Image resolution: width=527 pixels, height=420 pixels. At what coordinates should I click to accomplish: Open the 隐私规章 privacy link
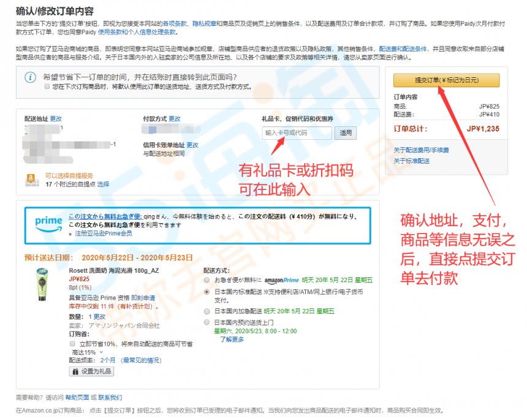coord(204,23)
